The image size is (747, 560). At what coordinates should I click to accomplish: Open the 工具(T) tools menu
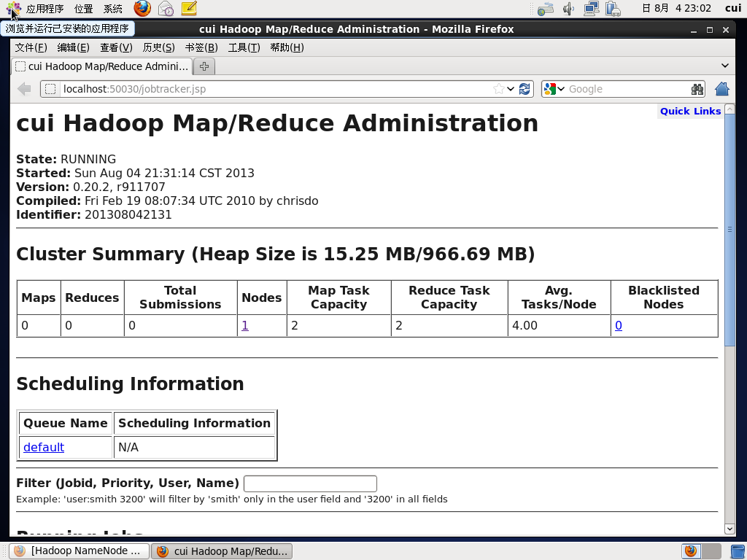point(244,47)
